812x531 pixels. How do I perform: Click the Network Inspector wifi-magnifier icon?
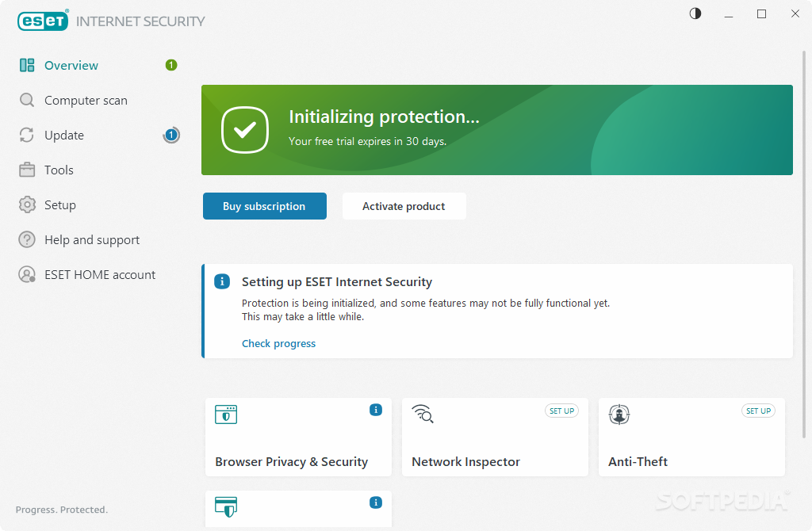tap(423, 414)
